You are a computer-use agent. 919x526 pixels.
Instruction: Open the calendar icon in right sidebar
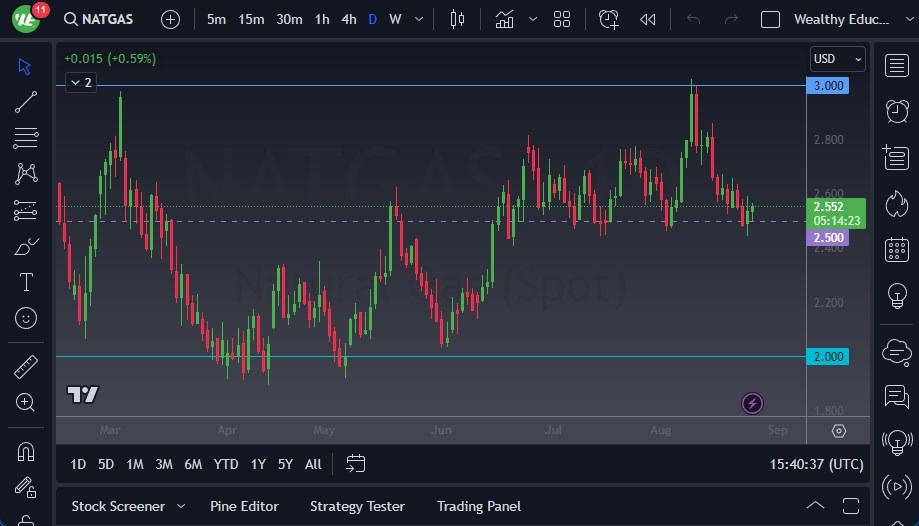click(897, 249)
